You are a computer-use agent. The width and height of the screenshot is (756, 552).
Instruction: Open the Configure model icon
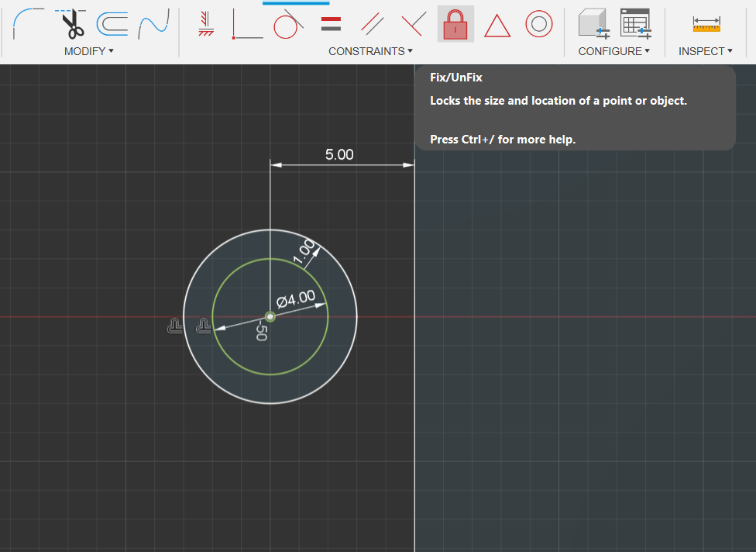click(x=593, y=23)
